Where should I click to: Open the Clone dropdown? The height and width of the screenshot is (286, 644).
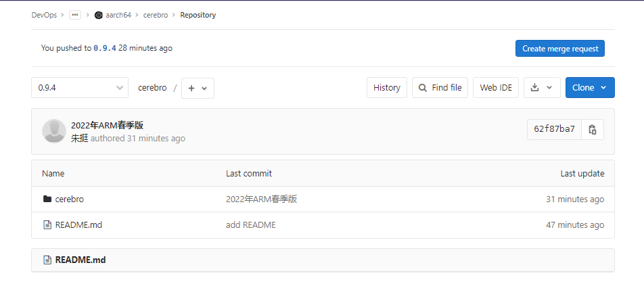(x=590, y=87)
